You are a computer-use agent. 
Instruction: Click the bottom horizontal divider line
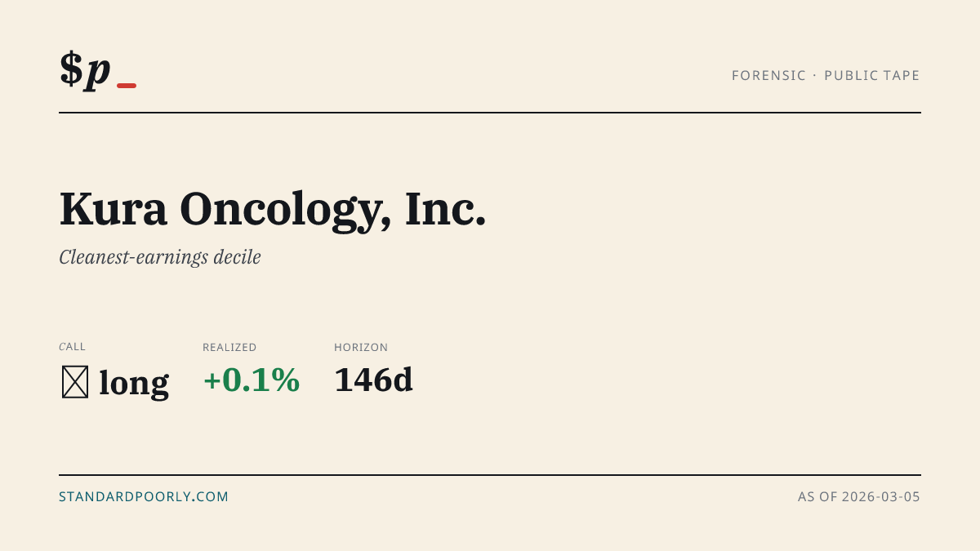coord(490,474)
